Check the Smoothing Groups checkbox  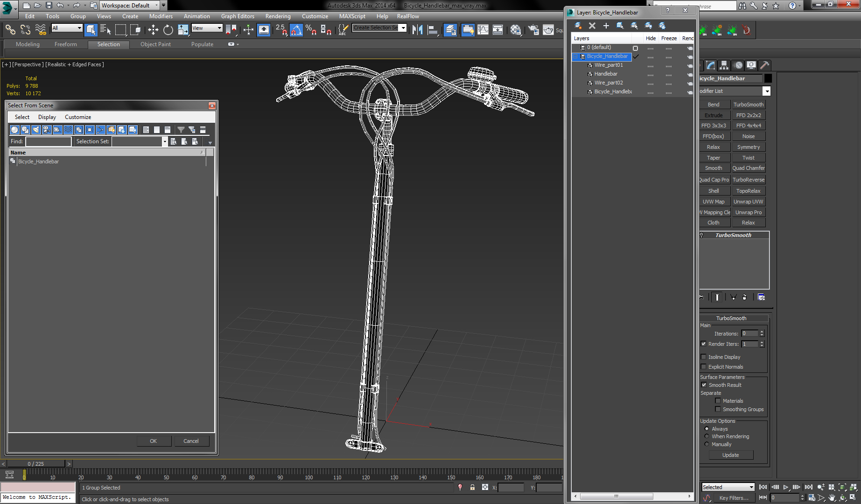pyautogui.click(x=718, y=409)
